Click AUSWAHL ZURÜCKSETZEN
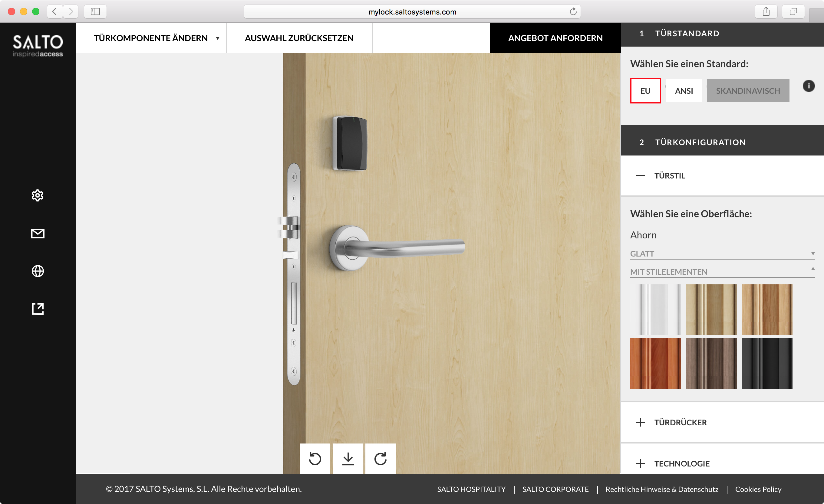Viewport: 824px width, 504px height. 299,38
